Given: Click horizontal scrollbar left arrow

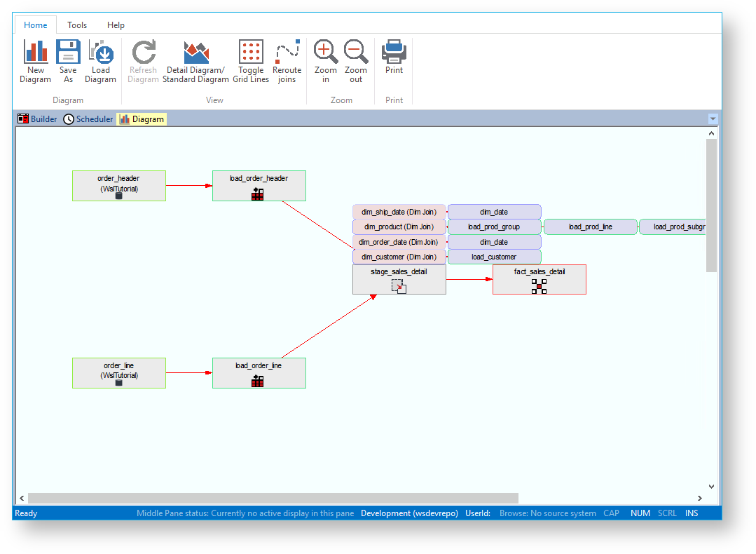Looking at the screenshot, I should (x=22, y=498).
